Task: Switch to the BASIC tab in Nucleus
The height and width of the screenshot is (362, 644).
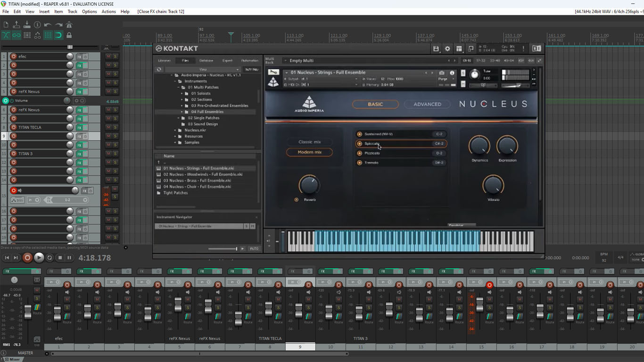Action: pos(375,104)
